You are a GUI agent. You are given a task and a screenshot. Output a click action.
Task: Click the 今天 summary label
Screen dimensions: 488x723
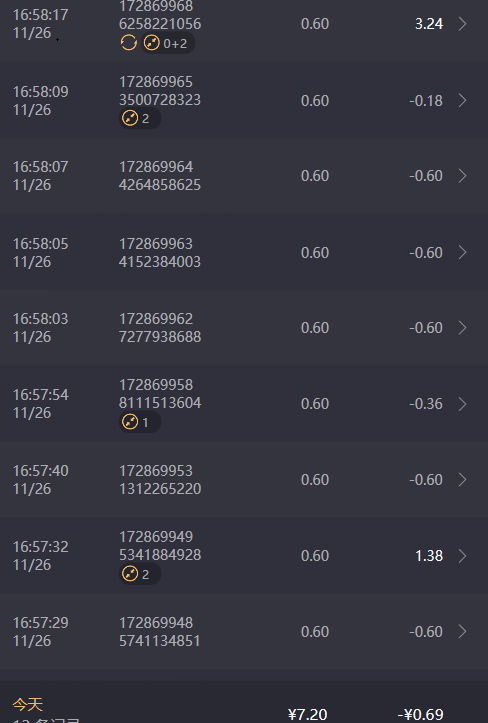click(28, 704)
